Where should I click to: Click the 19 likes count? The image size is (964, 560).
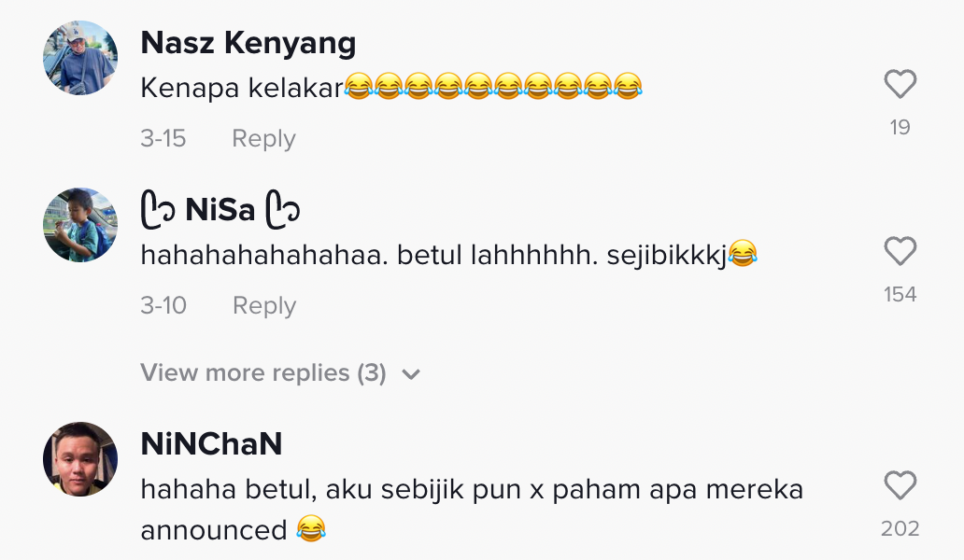point(900,127)
